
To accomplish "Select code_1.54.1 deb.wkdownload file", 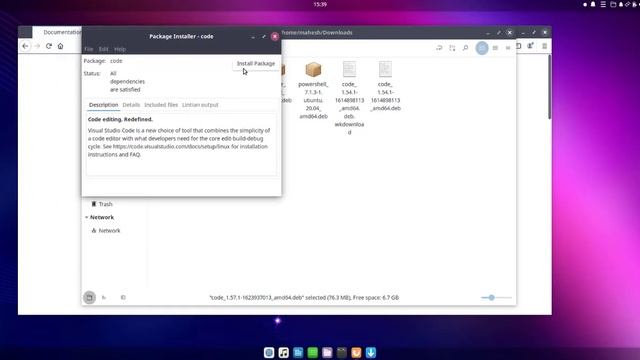I will pyautogui.click(x=349, y=98).
